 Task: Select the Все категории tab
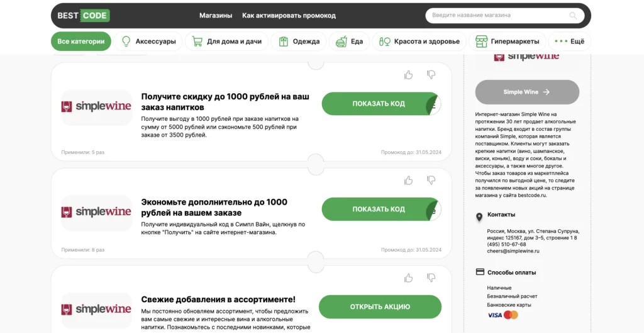(81, 42)
